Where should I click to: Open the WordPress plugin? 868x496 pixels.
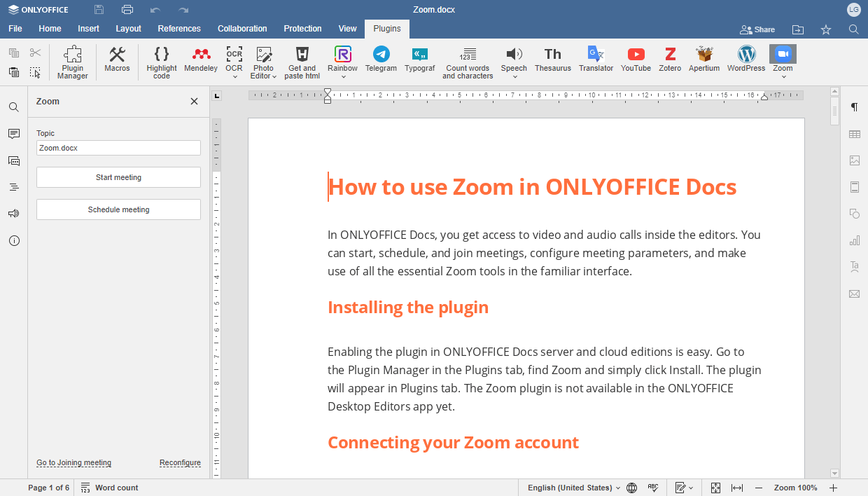(x=746, y=59)
